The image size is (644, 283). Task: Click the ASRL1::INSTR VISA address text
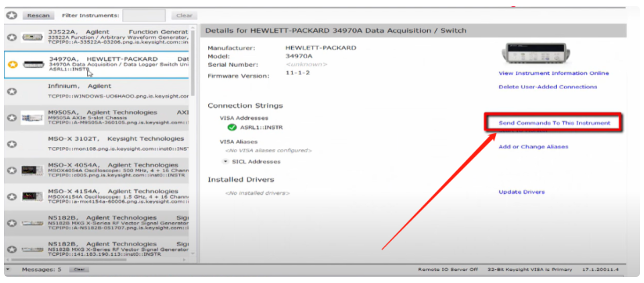[261, 127]
